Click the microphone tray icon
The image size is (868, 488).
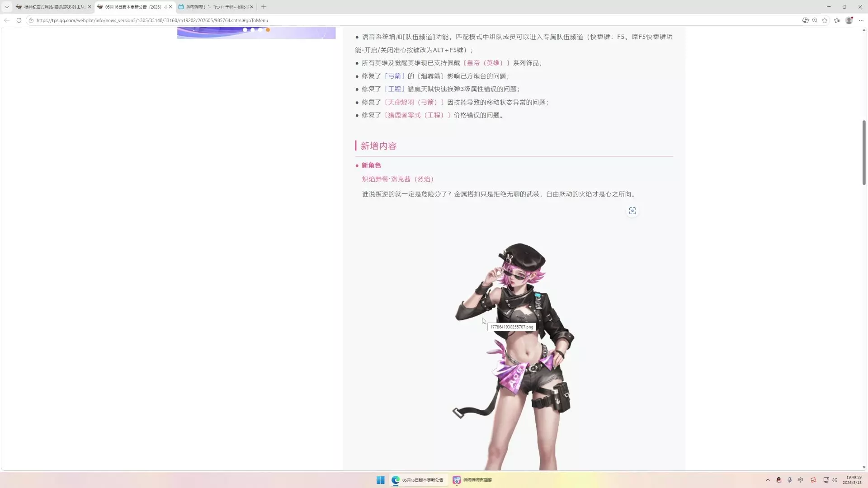coord(790,480)
